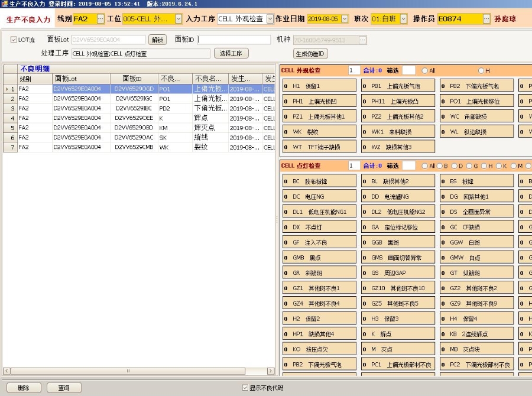This screenshot has height=396, width=532.
Task: Click the 解锁 button
Action: [x=157, y=40]
